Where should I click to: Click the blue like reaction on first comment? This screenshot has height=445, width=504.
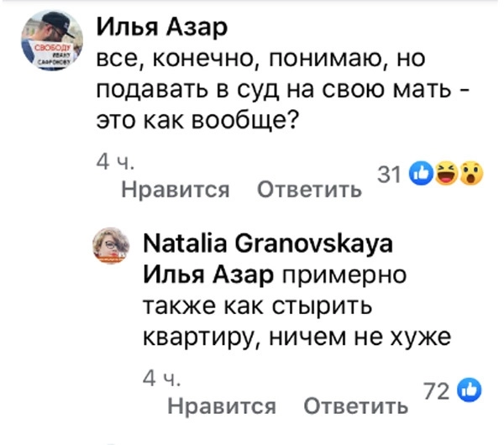click(418, 175)
